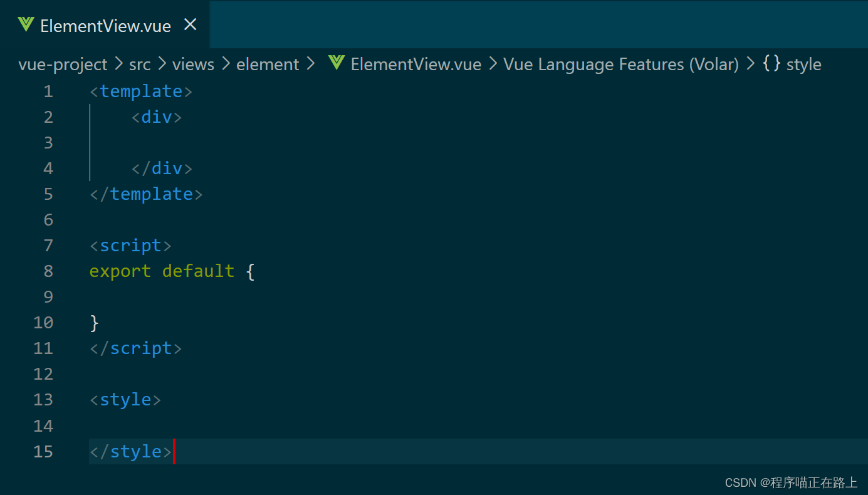Click line number 8 in gutter
The height and width of the screenshot is (495, 868).
[x=48, y=271]
